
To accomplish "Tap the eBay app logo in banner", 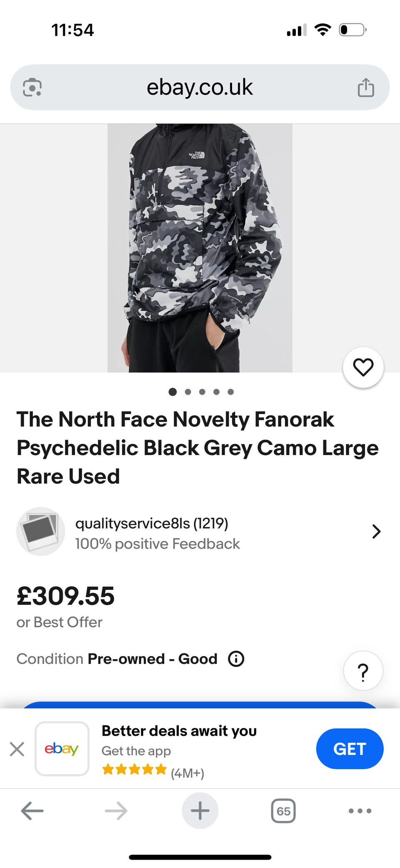I will pyautogui.click(x=62, y=749).
